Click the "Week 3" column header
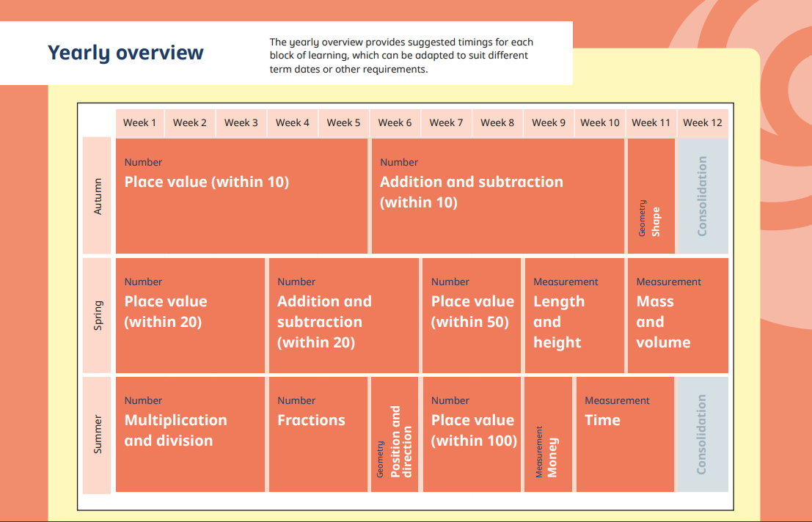Screen dimensions: 812x522 pos(241,122)
